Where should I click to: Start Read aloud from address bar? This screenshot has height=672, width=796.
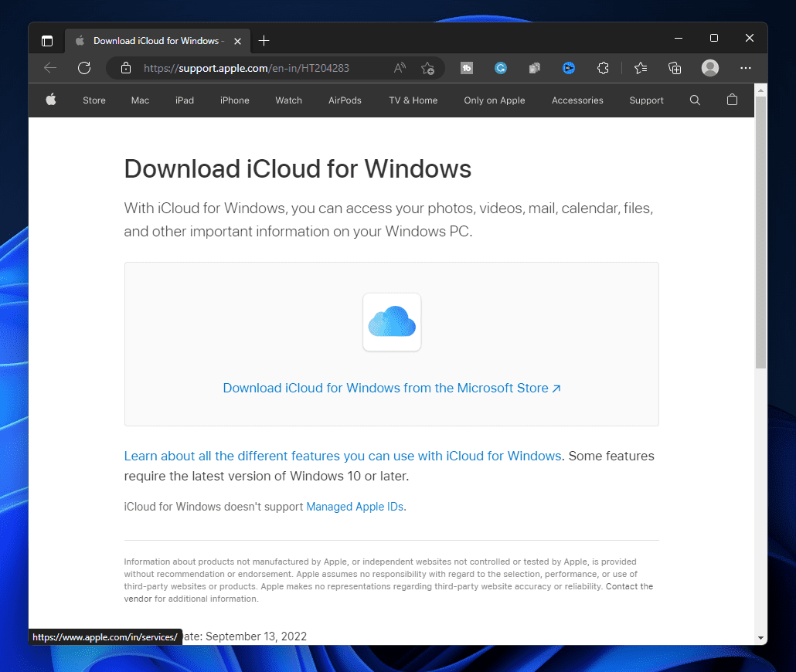pos(400,68)
